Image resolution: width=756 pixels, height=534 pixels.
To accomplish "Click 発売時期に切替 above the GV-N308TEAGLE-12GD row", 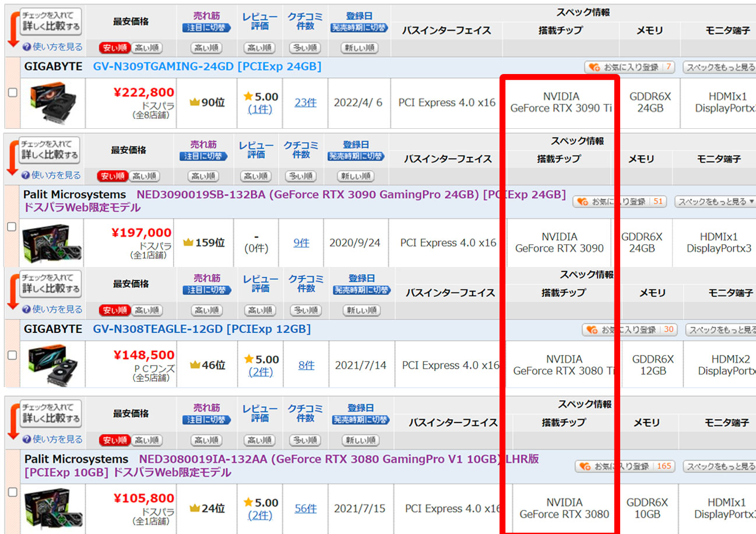I will (x=361, y=290).
